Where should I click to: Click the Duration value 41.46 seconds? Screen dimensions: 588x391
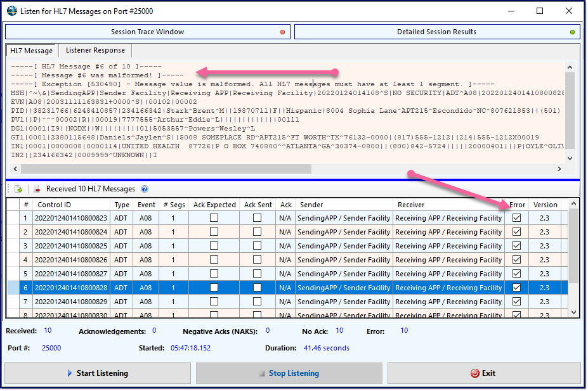326,348
